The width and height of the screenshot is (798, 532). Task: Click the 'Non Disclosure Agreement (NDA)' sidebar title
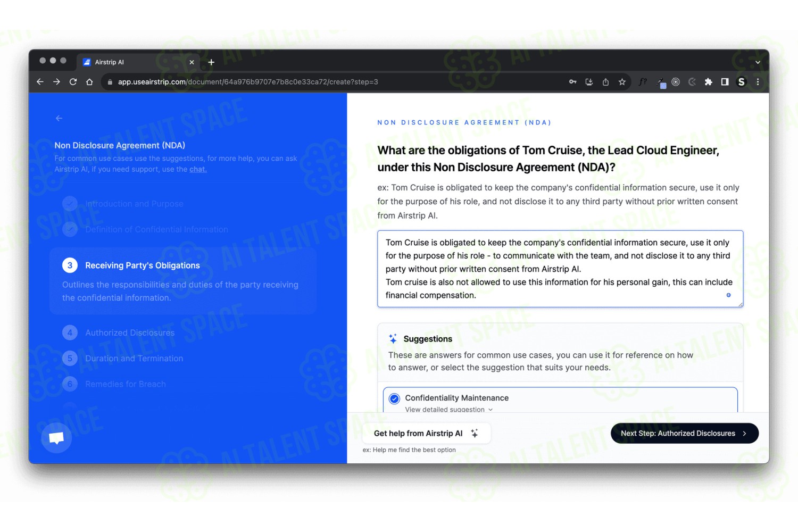tap(120, 145)
